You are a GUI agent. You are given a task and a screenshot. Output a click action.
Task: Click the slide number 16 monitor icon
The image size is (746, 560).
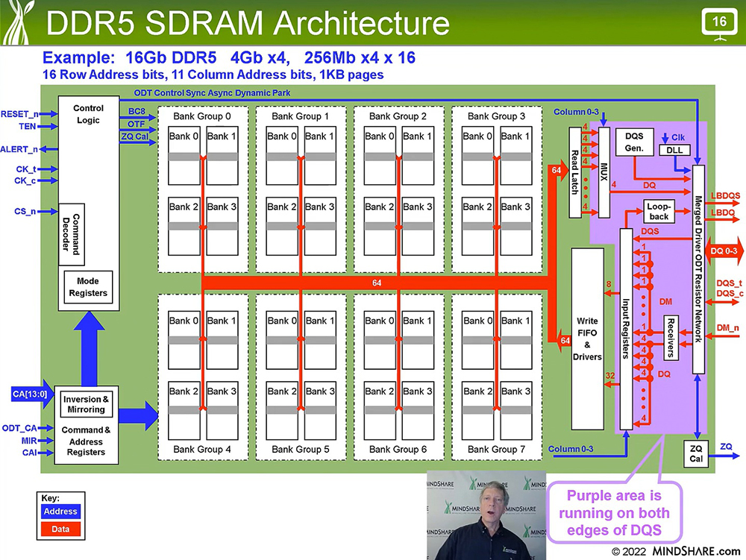pos(719,23)
